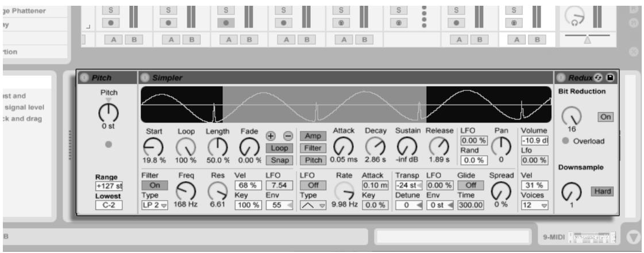Click the LFO Attack 0.10 ms field
Image resolution: width=644 pixels, height=253 pixels.
375,185
